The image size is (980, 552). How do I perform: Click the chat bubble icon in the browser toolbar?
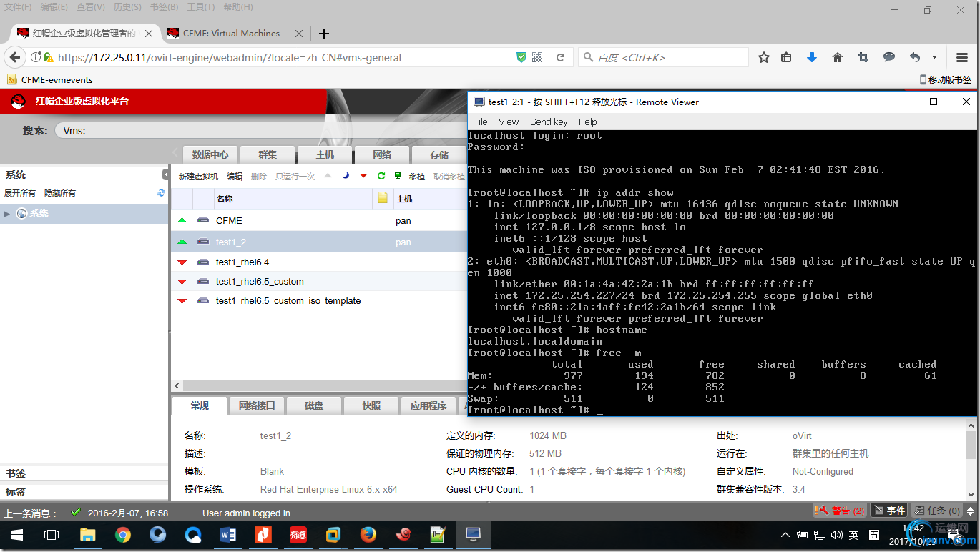[x=889, y=57]
